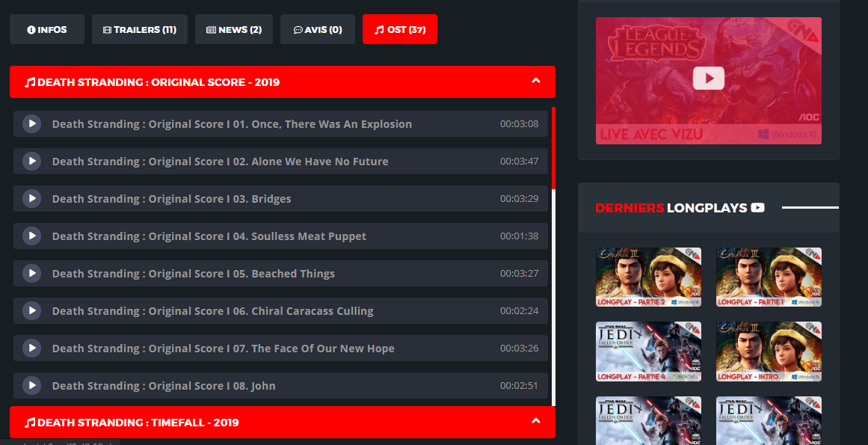Play track 07. The Face Of Our New Hope
The height and width of the screenshot is (445, 868).
31,348
